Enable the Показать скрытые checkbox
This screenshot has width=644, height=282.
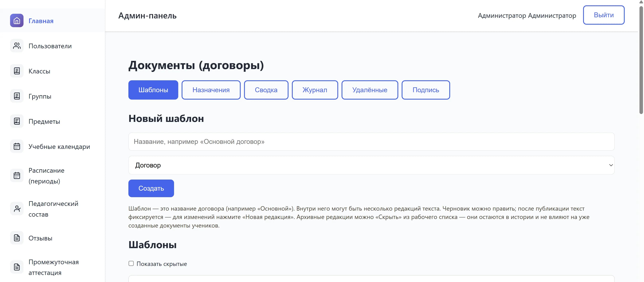131,264
